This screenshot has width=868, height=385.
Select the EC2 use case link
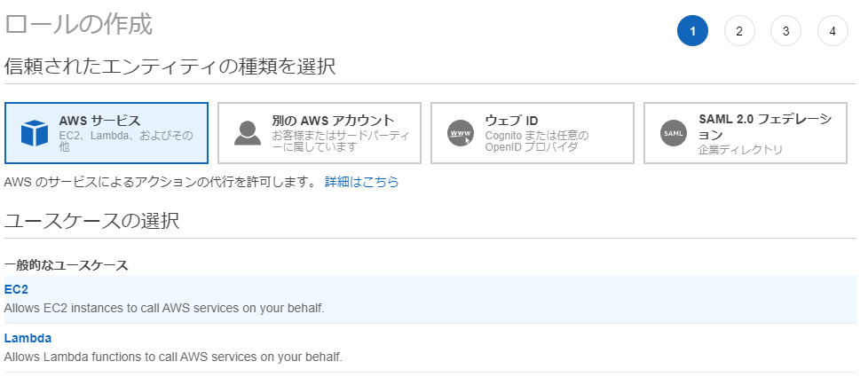click(x=16, y=289)
